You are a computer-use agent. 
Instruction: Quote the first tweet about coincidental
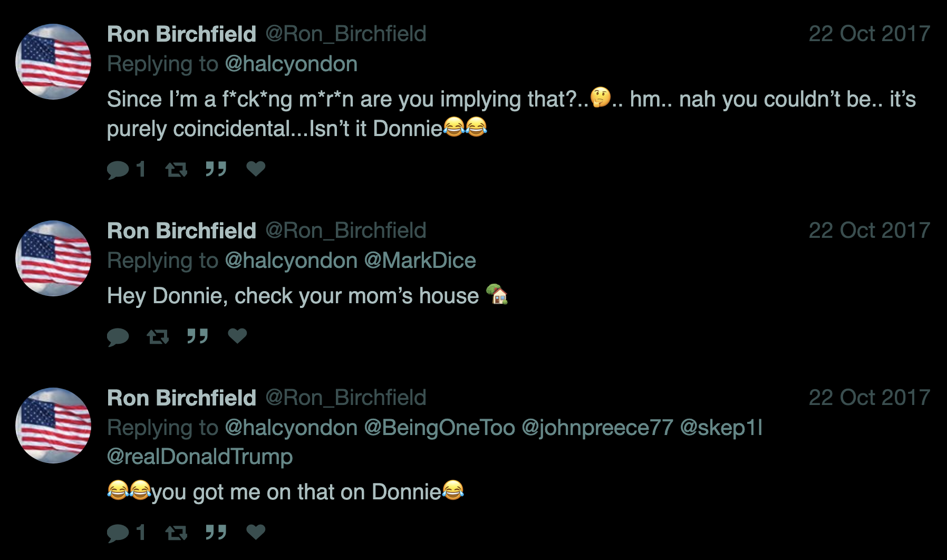coord(216,169)
